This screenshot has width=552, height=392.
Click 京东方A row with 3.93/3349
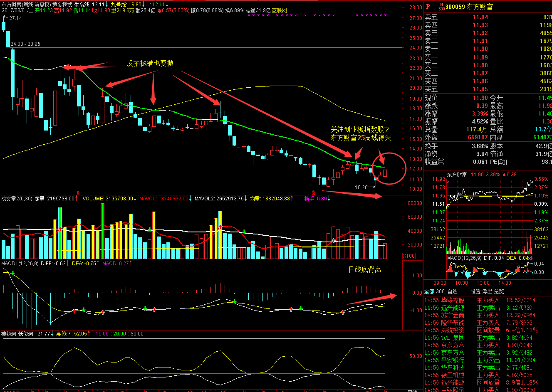pyautogui.click(x=488, y=345)
